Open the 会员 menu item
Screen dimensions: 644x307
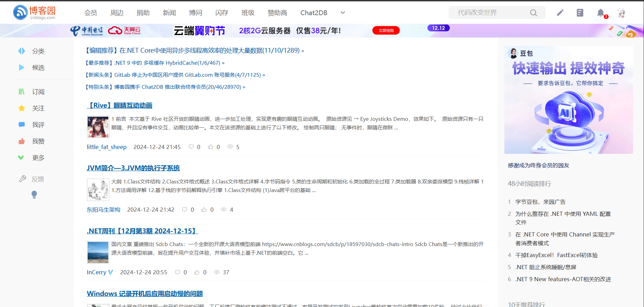pyautogui.click(x=90, y=13)
